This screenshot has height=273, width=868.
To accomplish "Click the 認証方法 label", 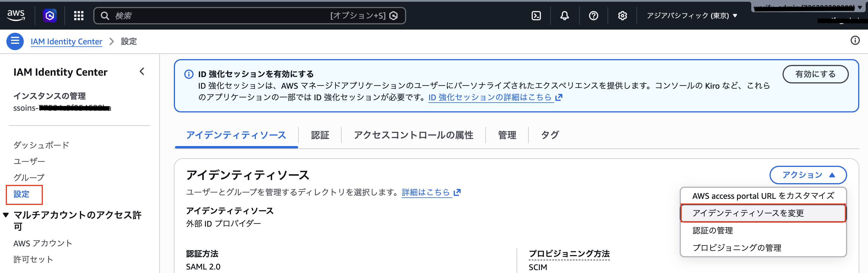I will (202, 254).
